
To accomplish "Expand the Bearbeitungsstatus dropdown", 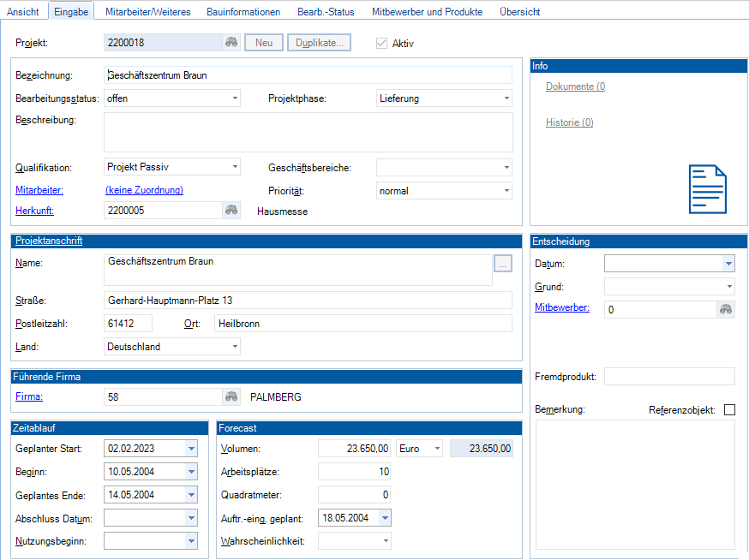I will click(x=235, y=98).
